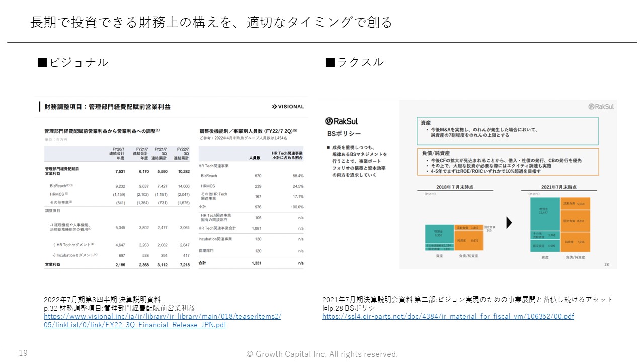Image resolution: width=644 pixels, height=362 pixels.
Task: Select the ■ラクスル heading
Action: pyautogui.click(x=355, y=62)
